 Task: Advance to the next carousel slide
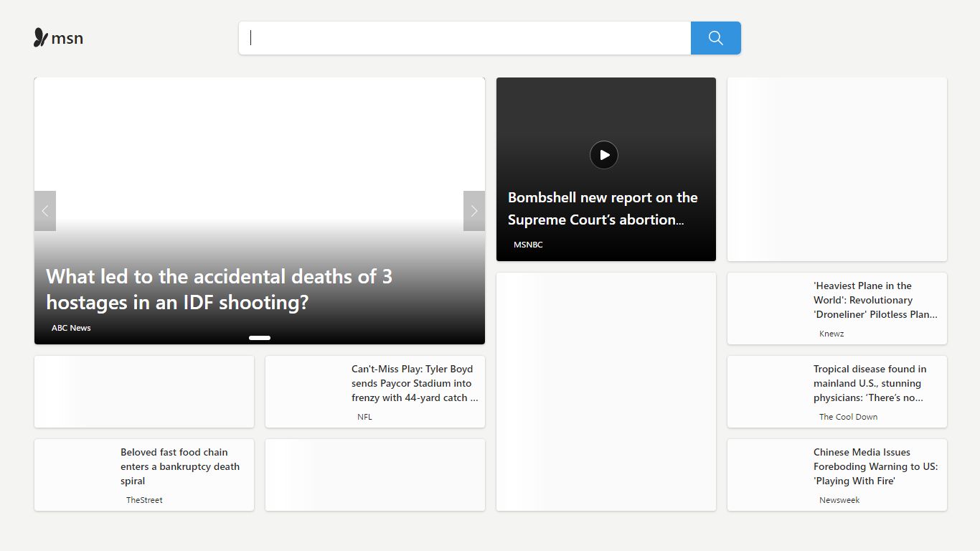pyautogui.click(x=474, y=211)
